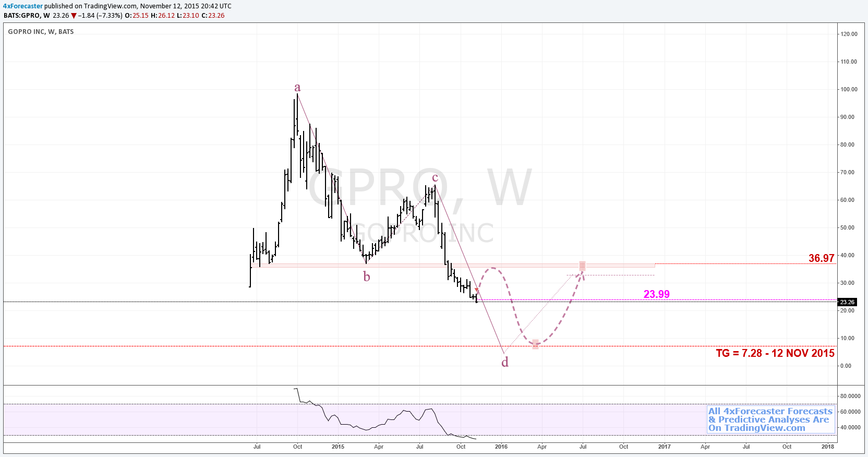This screenshot has height=457, width=868.
Task: Select the current price tag 23.26
Action: click(847, 302)
